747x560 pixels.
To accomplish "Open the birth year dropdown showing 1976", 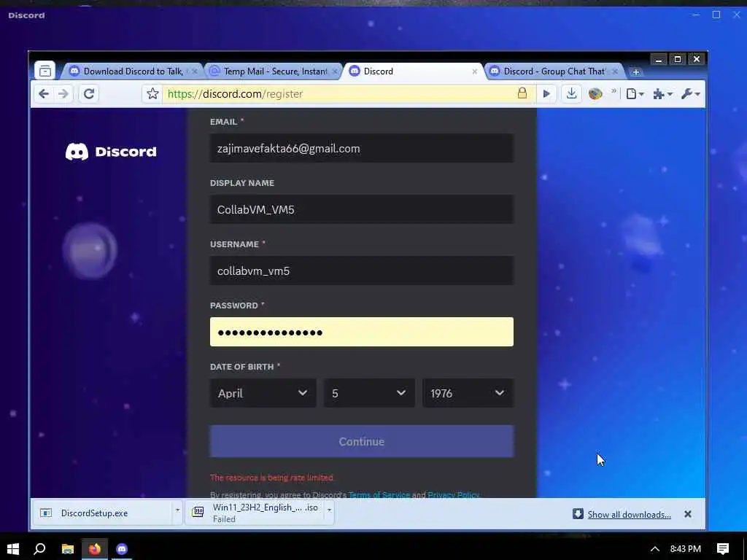I will (468, 393).
